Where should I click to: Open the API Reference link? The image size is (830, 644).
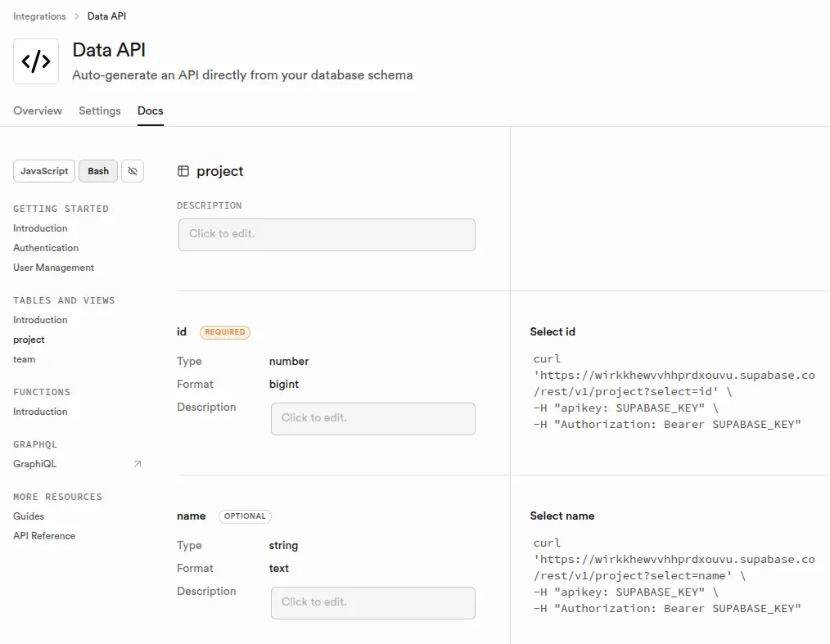44,535
